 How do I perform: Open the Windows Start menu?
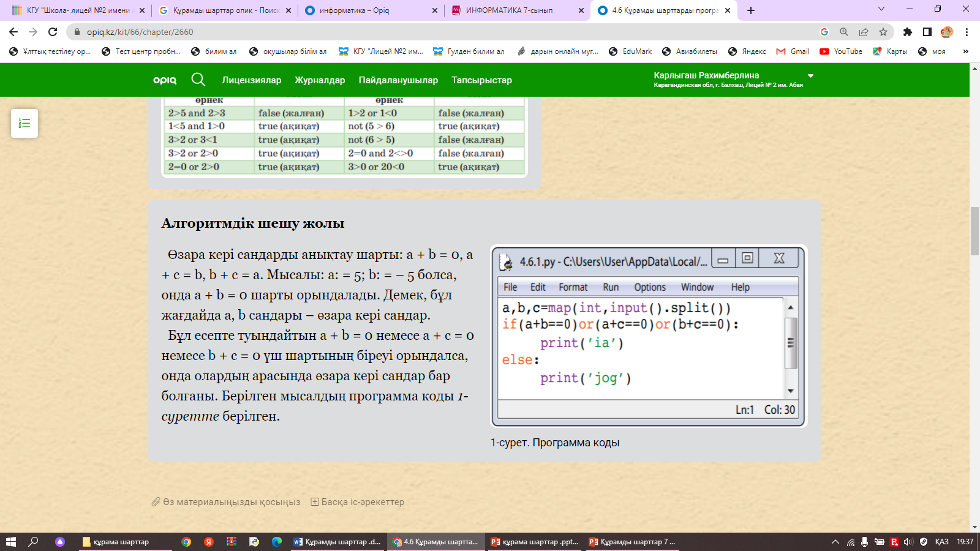pos(10,542)
